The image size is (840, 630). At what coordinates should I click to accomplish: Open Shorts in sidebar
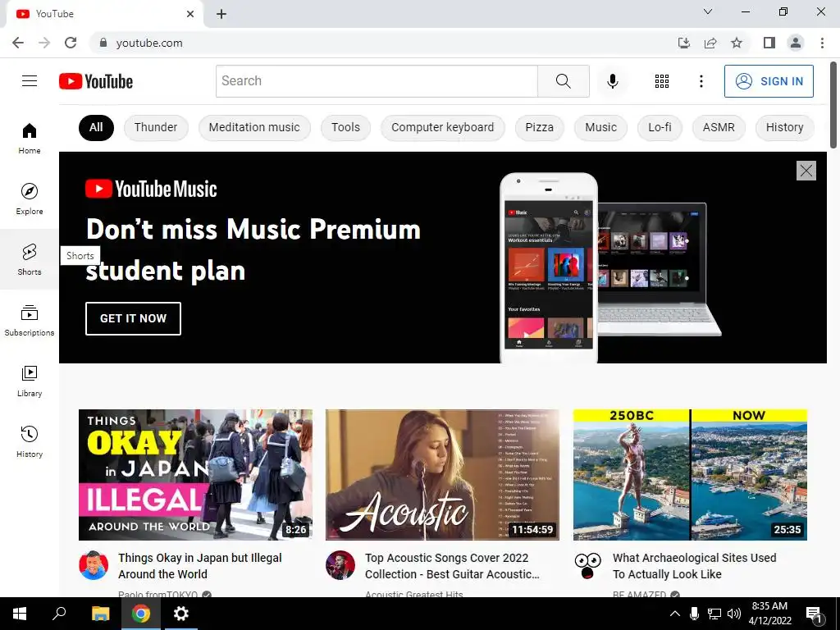point(30,259)
